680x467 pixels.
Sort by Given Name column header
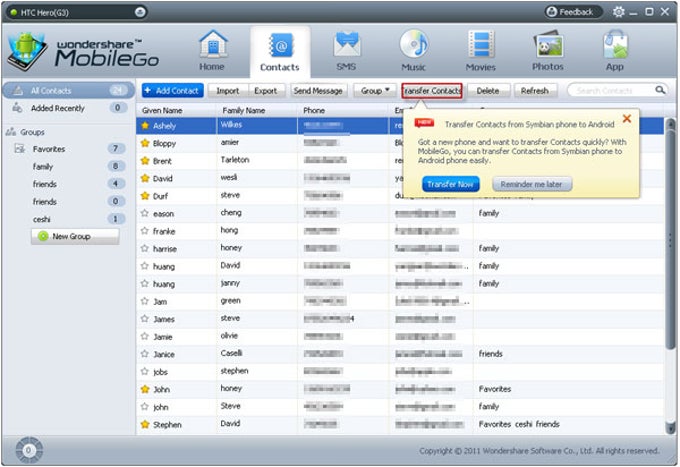177,110
